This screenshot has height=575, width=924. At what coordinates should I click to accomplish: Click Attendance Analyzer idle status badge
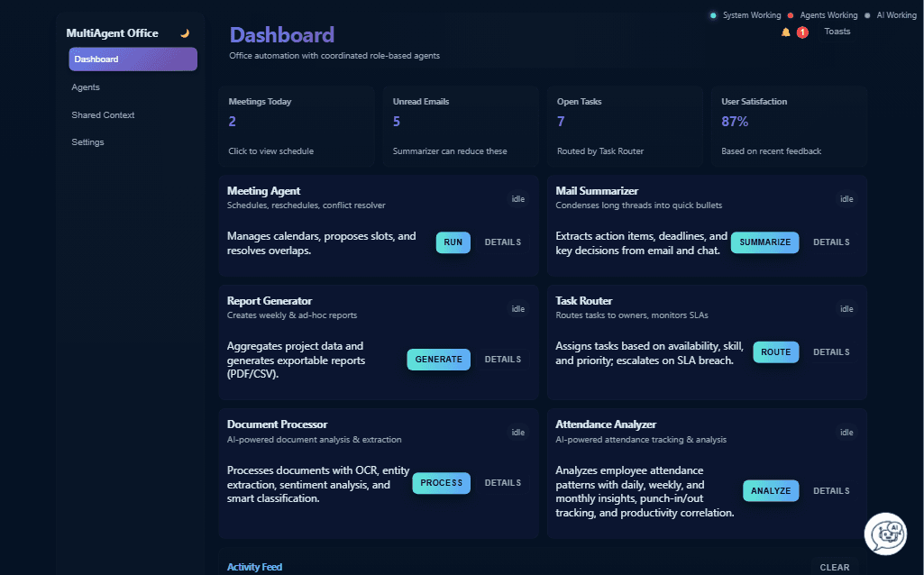[x=846, y=433]
